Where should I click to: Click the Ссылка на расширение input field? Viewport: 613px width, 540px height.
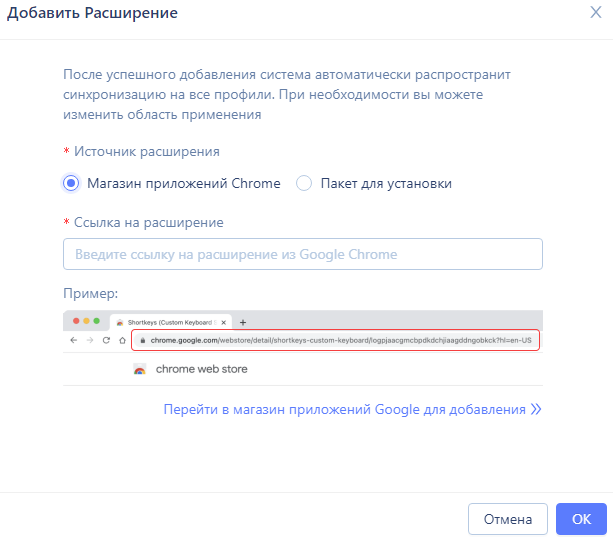click(303, 254)
